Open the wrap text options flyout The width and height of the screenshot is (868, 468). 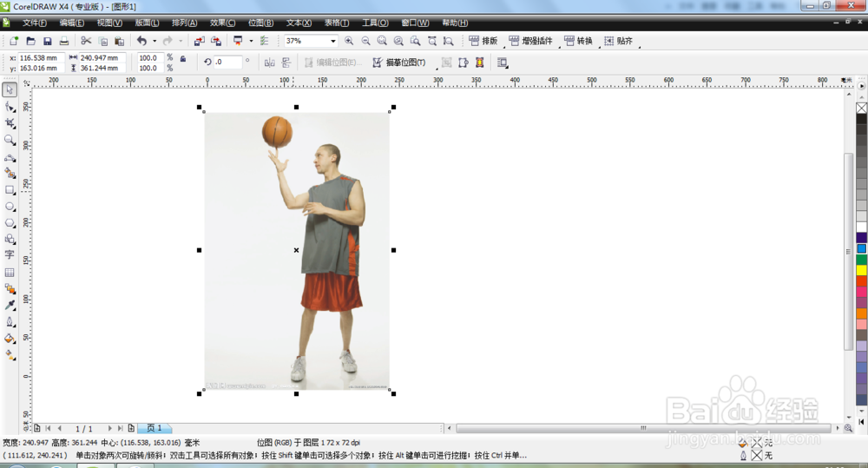502,63
